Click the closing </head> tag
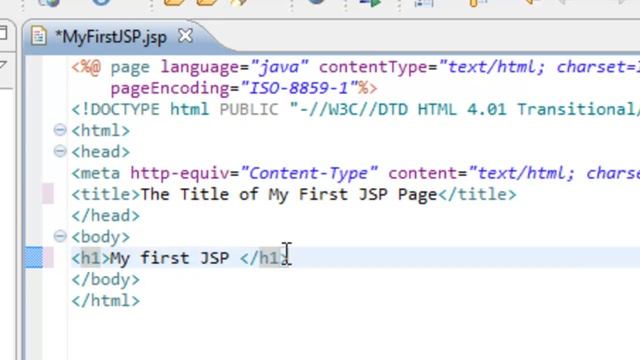The image size is (640, 360). (106, 216)
